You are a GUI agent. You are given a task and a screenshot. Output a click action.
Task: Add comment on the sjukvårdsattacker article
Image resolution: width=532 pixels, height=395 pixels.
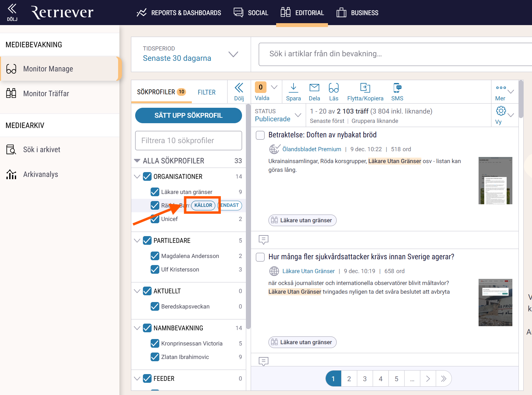click(264, 362)
